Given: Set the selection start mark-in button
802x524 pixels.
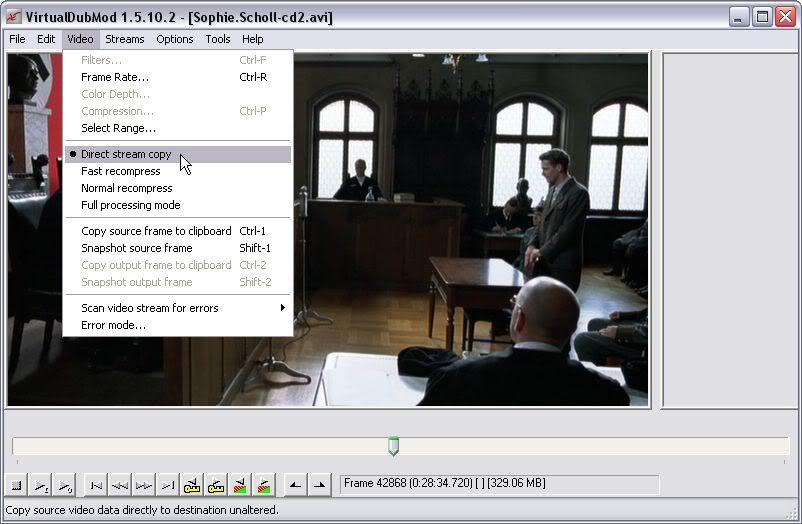Looking at the screenshot, I should click(x=295, y=485).
